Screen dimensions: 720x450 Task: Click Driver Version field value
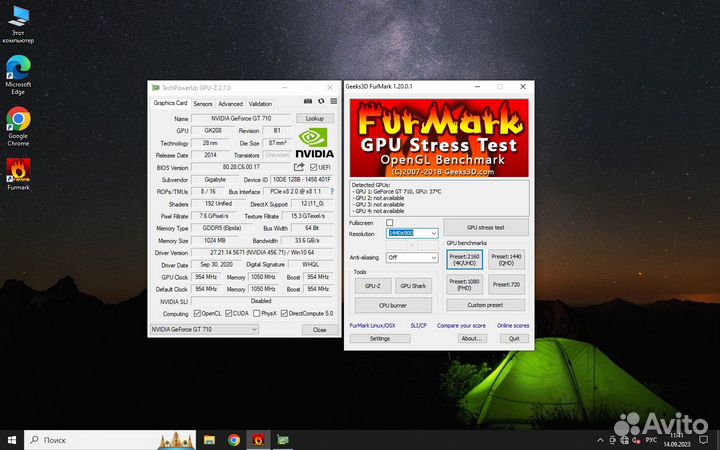point(262,253)
